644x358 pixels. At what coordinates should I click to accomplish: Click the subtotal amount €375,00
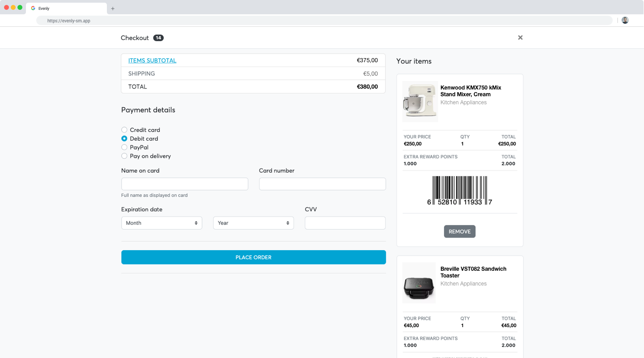pyautogui.click(x=367, y=60)
